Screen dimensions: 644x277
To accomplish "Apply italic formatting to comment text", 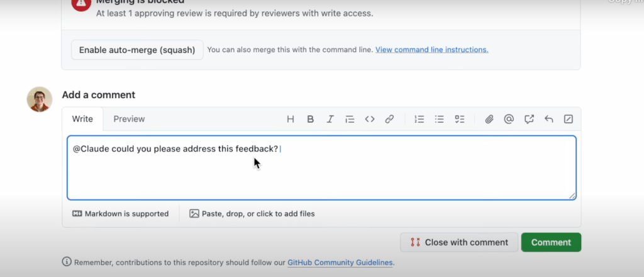I will coord(330,119).
